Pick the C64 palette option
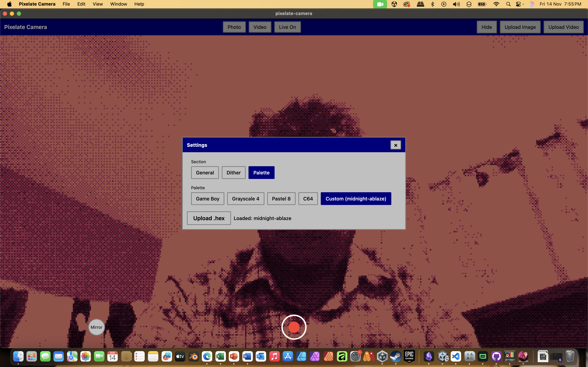588x367 pixels. point(308,199)
